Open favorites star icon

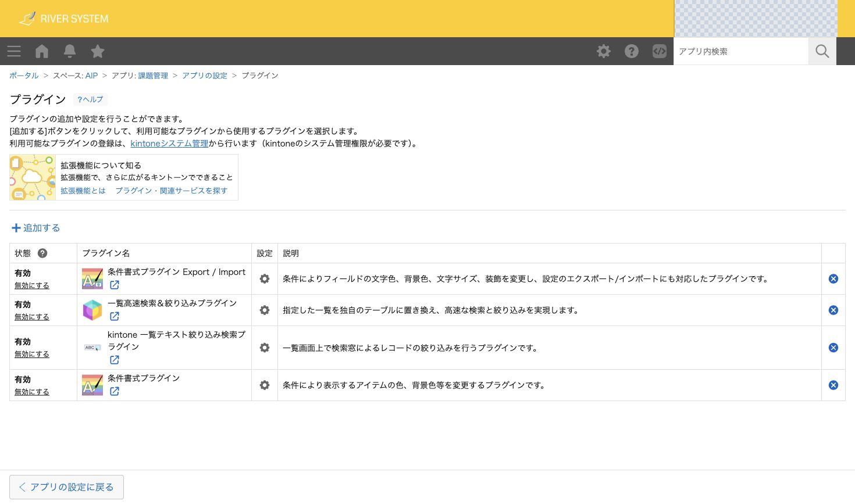click(98, 51)
